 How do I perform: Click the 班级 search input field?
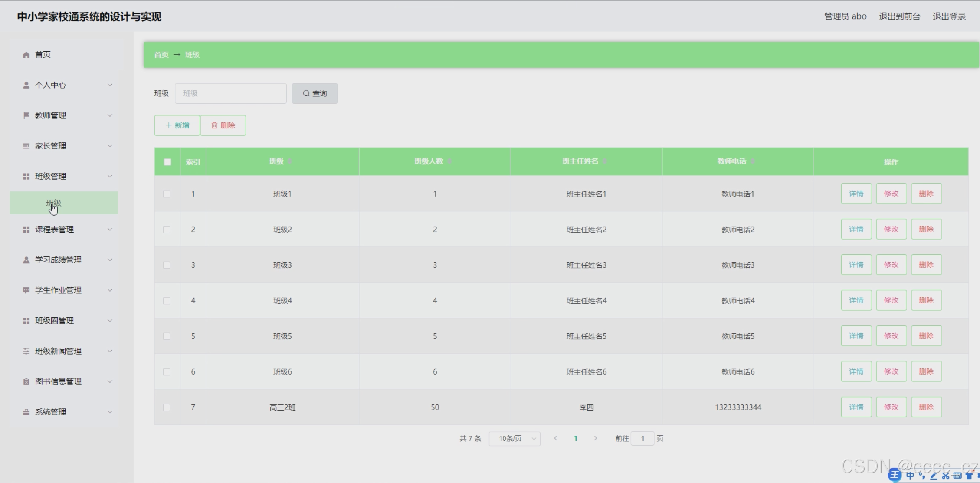230,93
